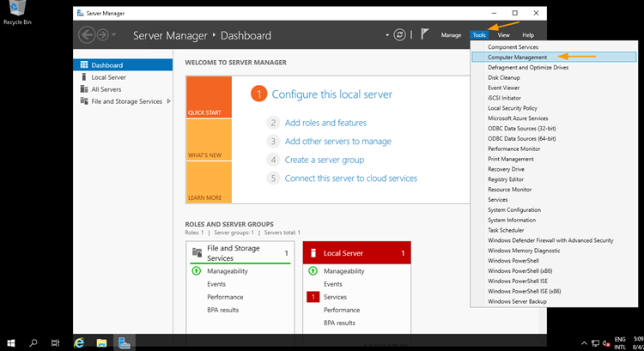Open Local Server red tile header
The width and height of the screenshot is (644, 351).
click(357, 253)
